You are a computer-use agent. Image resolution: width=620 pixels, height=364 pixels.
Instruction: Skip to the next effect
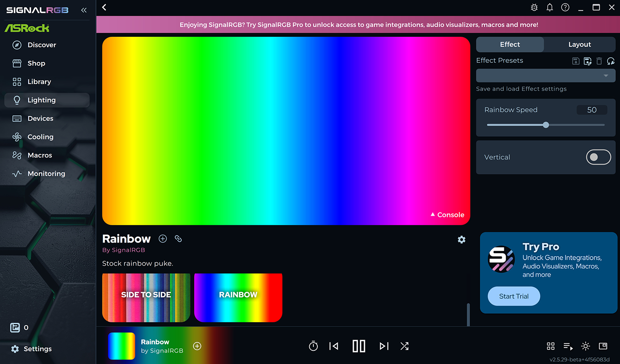pyautogui.click(x=384, y=346)
